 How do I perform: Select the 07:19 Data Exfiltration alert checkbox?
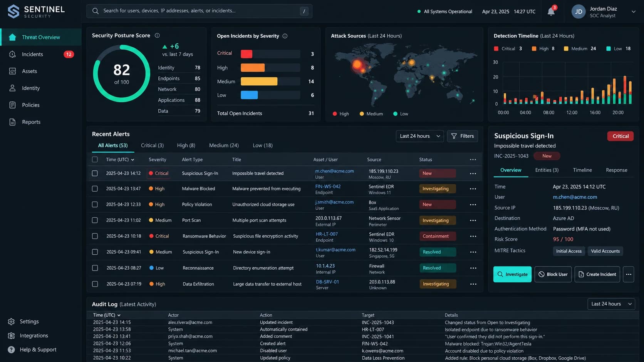(x=95, y=284)
